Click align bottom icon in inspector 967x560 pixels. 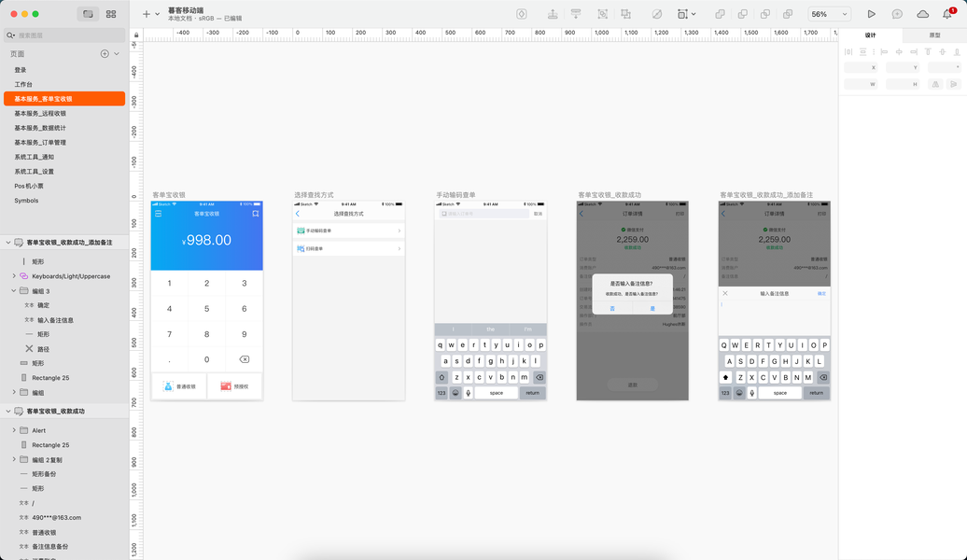(957, 52)
